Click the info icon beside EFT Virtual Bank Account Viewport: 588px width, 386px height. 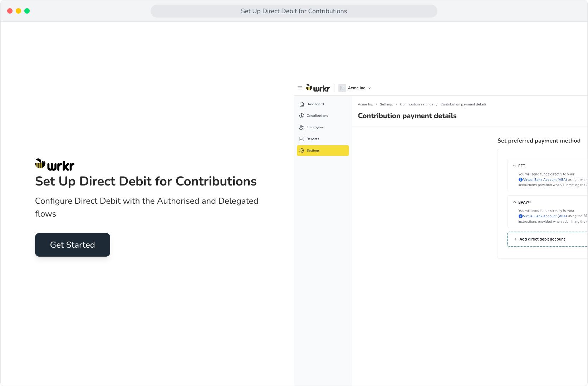click(520, 180)
